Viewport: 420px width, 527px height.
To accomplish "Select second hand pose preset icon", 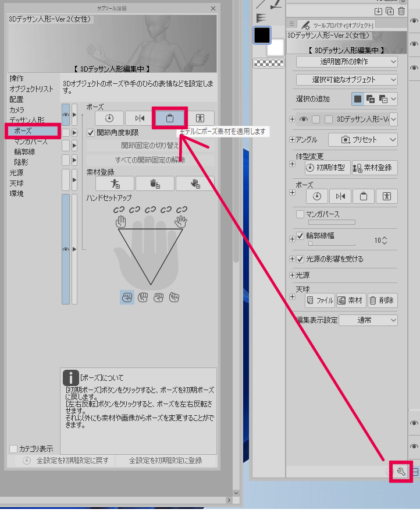I will coord(143,298).
